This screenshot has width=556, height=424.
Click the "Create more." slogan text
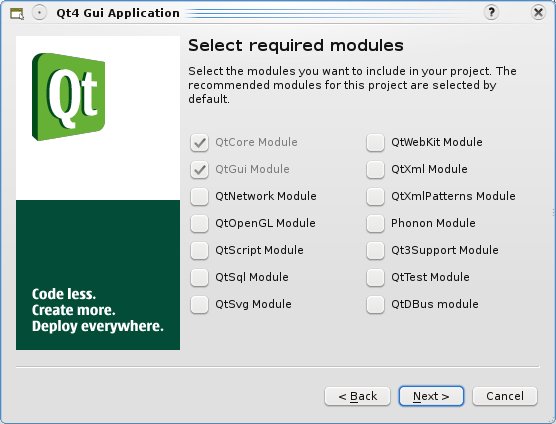tap(73, 310)
